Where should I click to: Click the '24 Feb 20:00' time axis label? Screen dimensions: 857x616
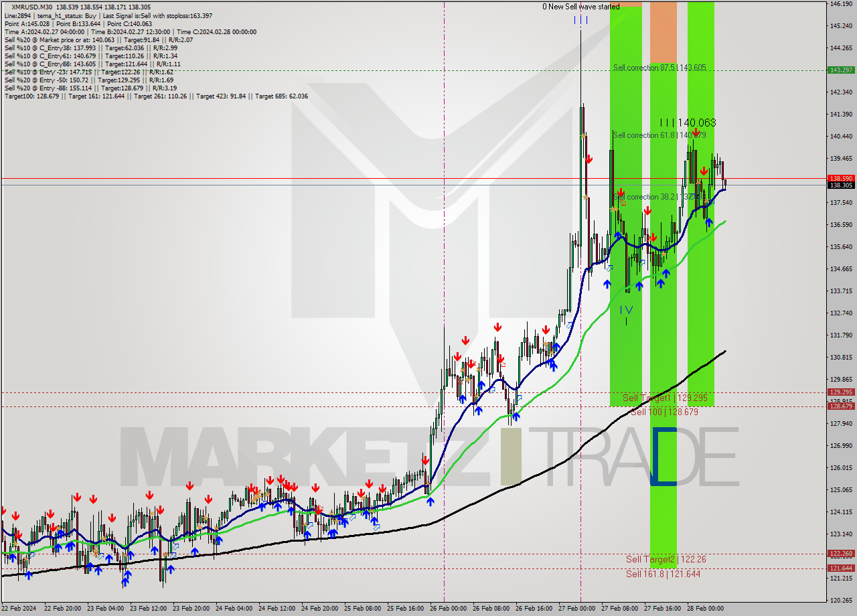point(319,609)
